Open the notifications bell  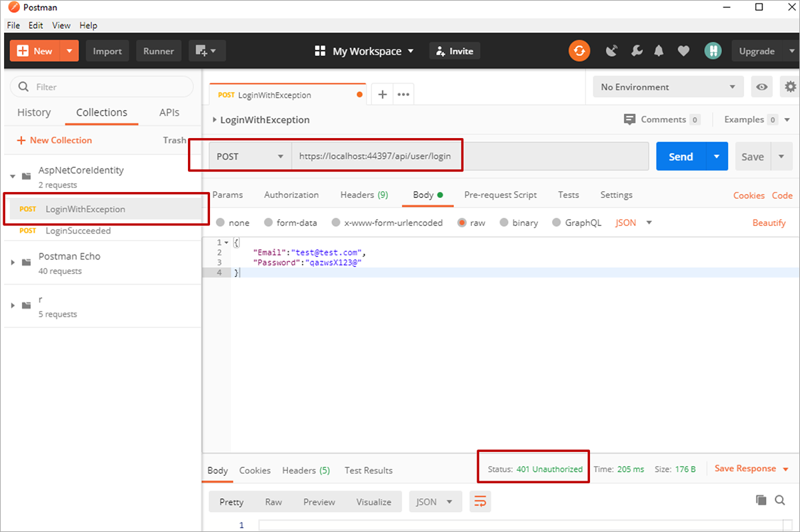[x=659, y=51]
